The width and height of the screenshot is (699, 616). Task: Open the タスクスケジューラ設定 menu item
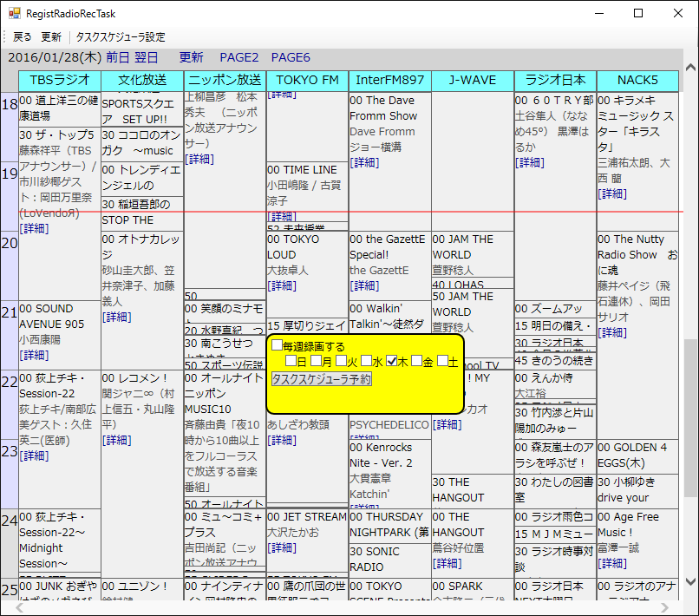tap(121, 37)
